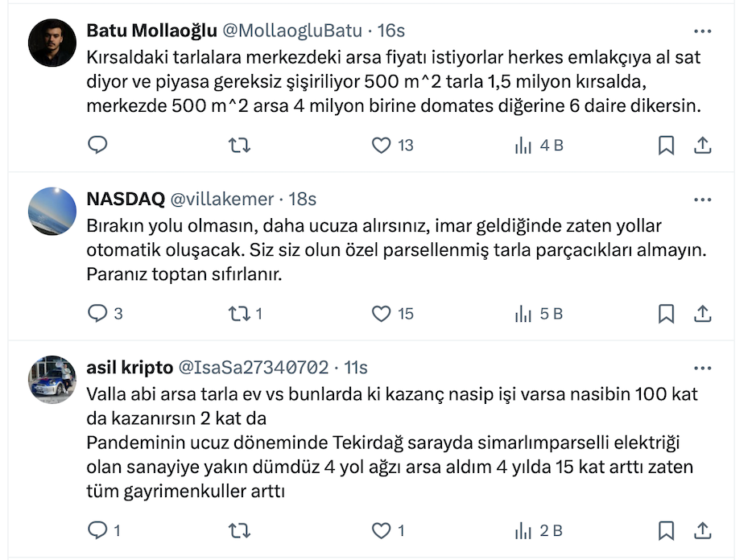Open more options on NASDAQ tweet
Viewport: 752px width, 560px height.
[702, 199]
